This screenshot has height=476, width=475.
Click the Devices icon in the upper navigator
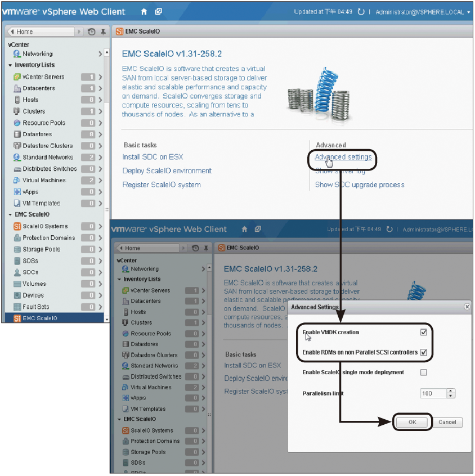[17, 295]
